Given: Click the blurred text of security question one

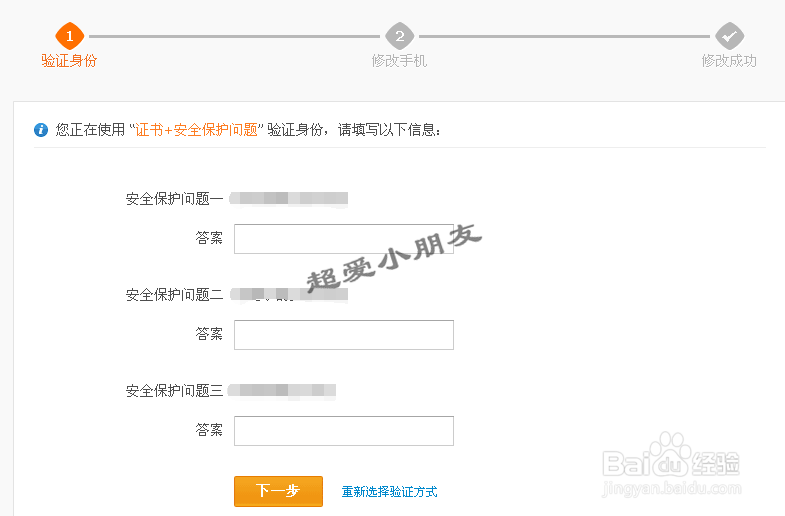Looking at the screenshot, I should coord(289,199).
